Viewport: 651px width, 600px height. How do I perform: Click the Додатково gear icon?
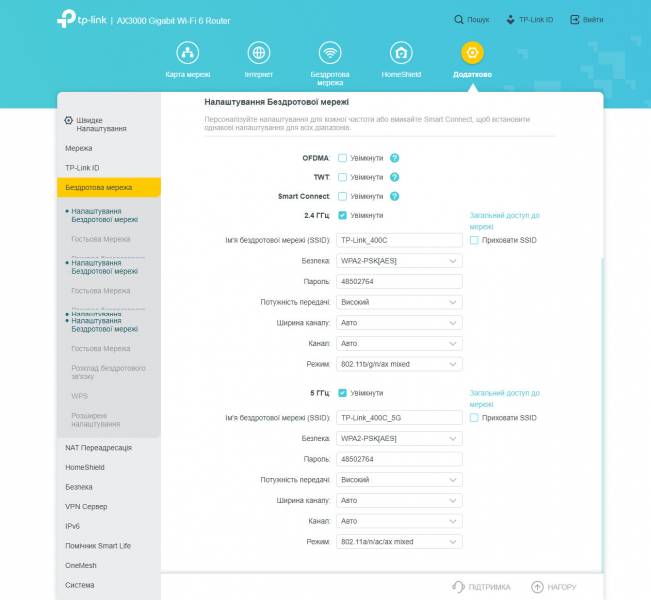point(472,53)
